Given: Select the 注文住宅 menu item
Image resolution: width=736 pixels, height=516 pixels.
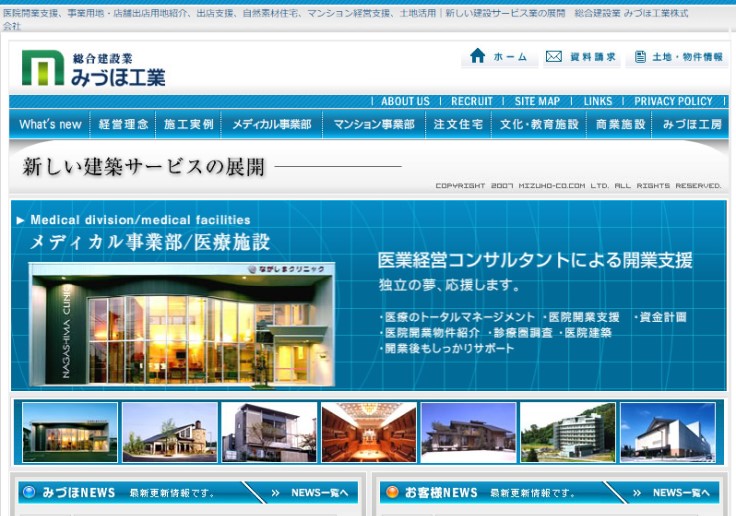Looking at the screenshot, I should [x=458, y=124].
